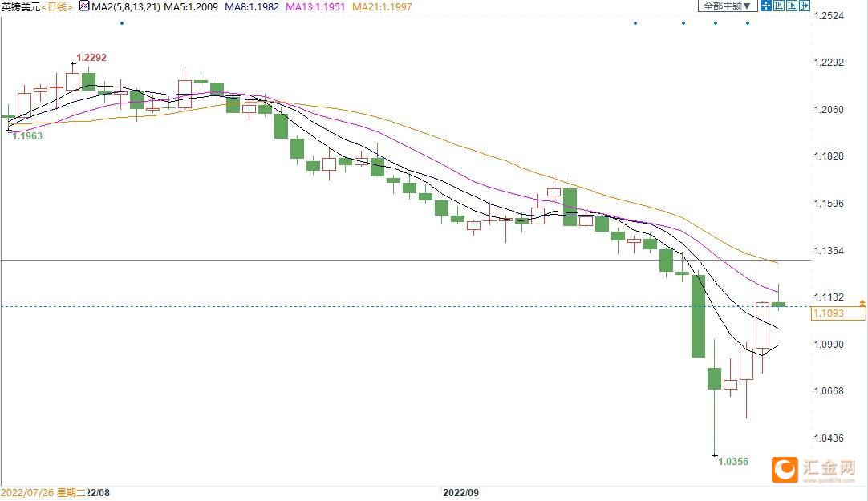This screenshot has height=501, width=868.
Task: Click the 2022/07/26 星期二 date label
Action: point(44,493)
